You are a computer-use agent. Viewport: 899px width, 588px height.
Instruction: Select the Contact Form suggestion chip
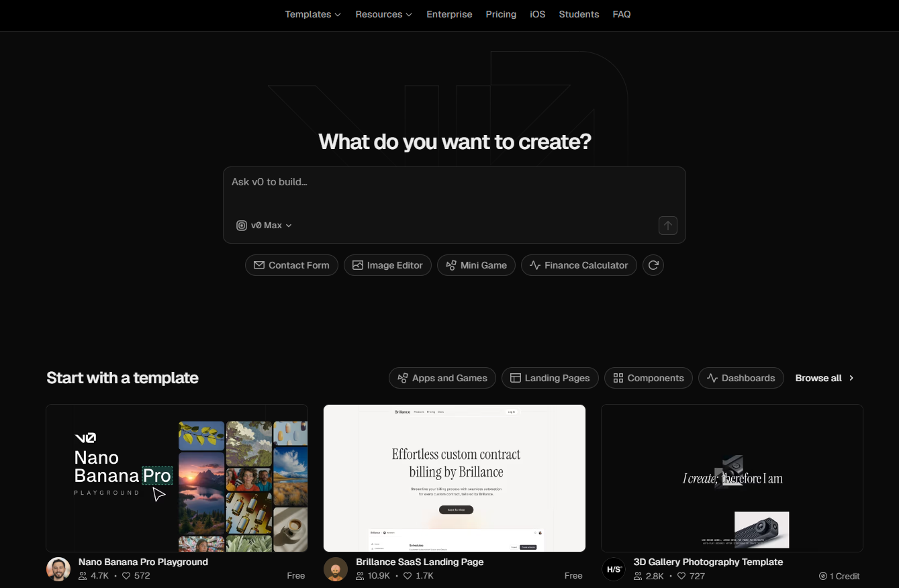(x=291, y=265)
